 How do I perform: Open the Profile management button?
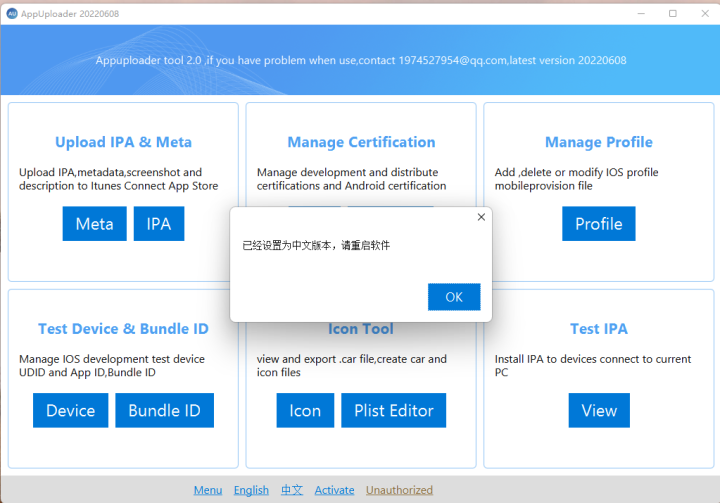point(599,224)
